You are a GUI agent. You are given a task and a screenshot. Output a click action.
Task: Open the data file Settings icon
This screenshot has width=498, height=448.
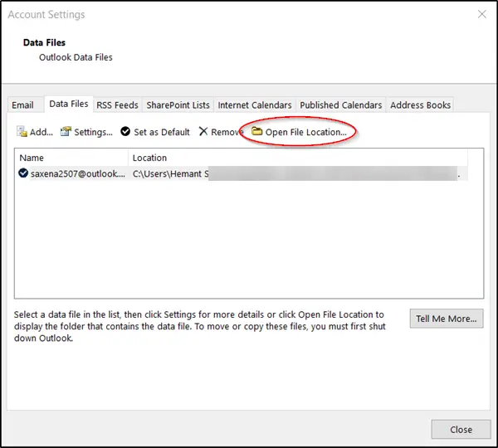tap(66, 131)
